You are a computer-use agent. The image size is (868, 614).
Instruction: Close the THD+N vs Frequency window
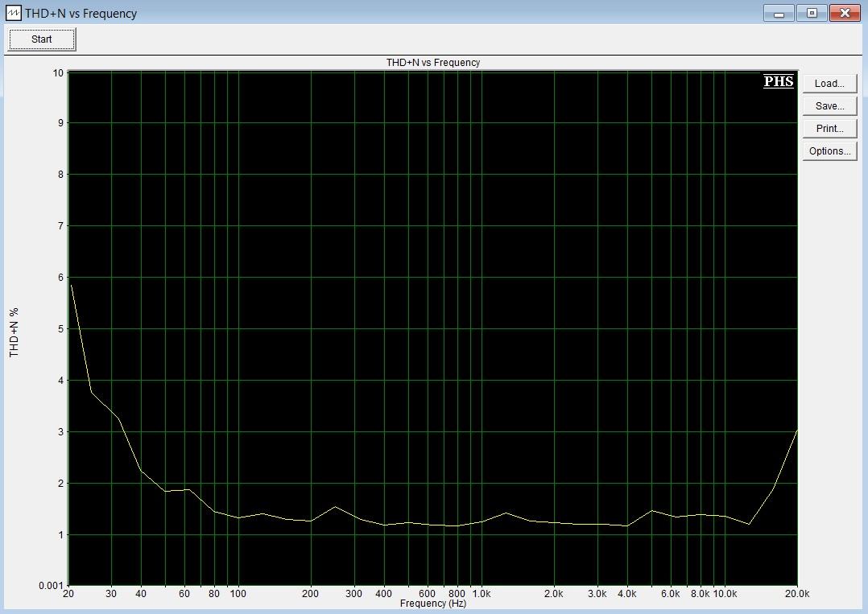pyautogui.click(x=845, y=13)
